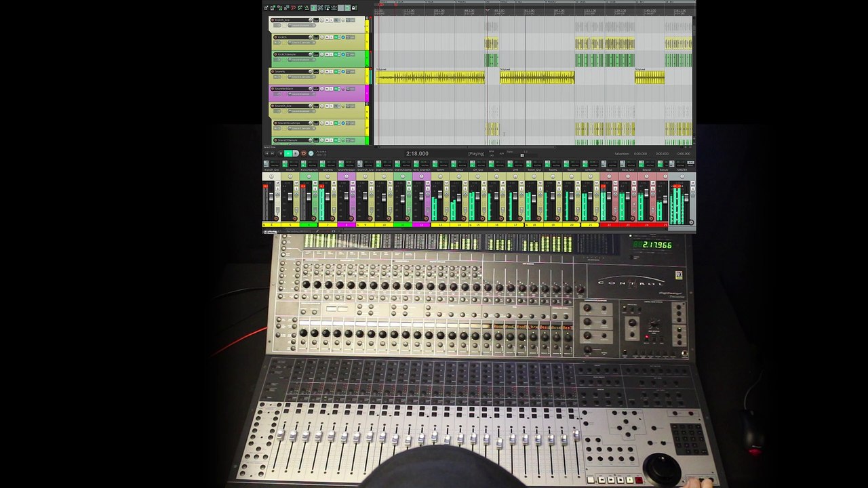Record-arm the KickCh track in the track panel
This screenshot has width=868, height=488.
click(275, 37)
